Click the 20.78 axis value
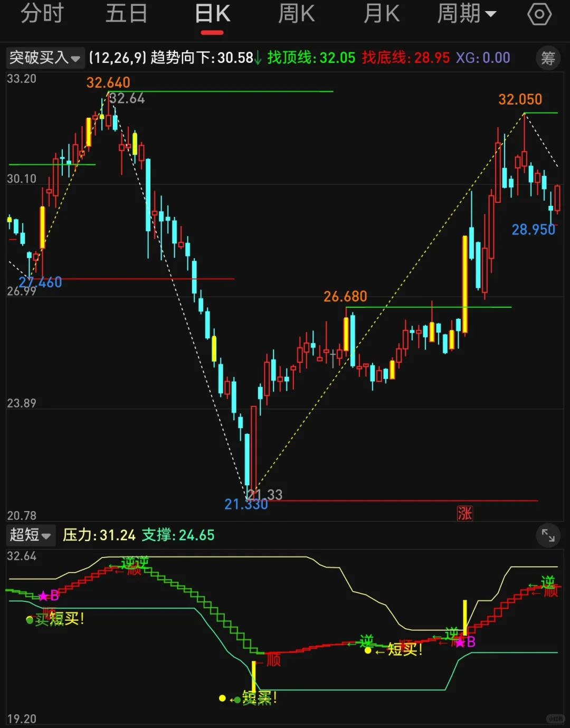 point(22,515)
